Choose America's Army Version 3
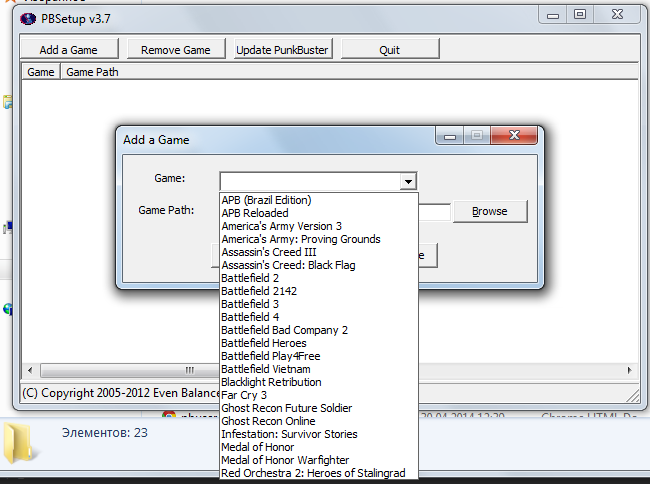The width and height of the screenshot is (650, 484). tap(319, 226)
